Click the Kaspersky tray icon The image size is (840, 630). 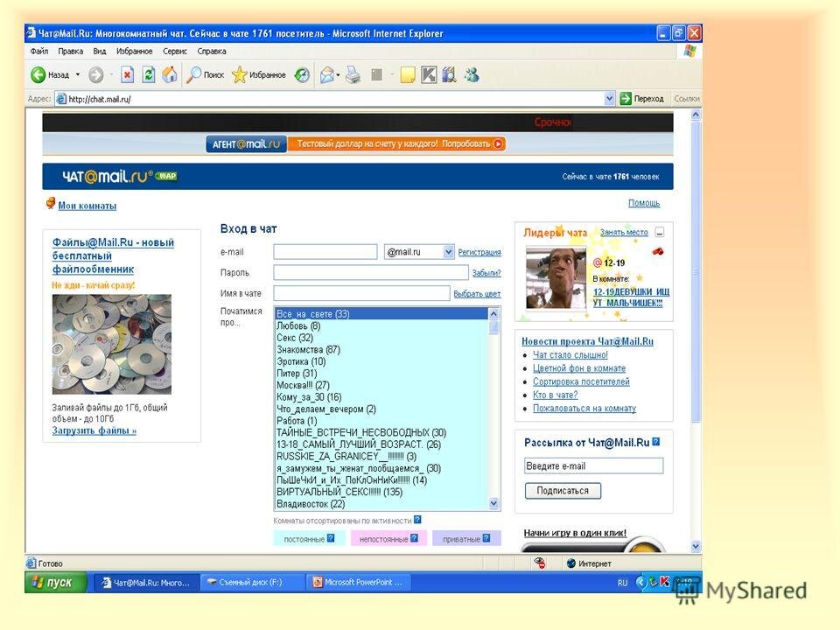click(665, 581)
